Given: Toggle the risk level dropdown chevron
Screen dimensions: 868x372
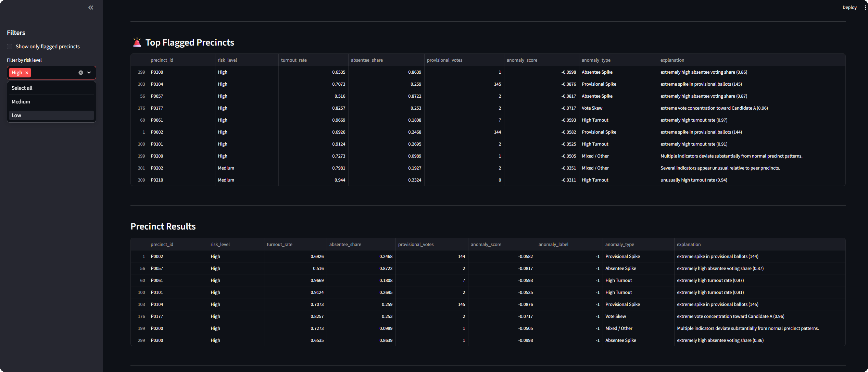Looking at the screenshot, I should [x=89, y=73].
